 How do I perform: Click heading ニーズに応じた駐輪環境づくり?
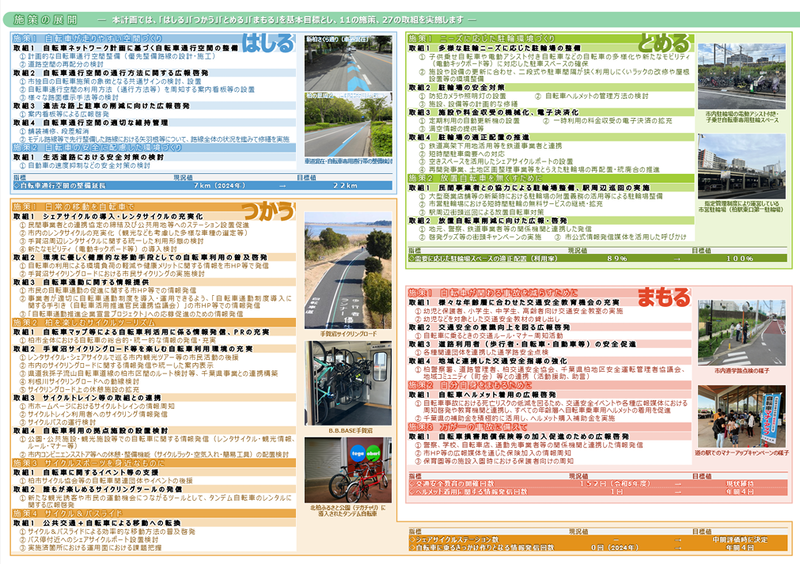click(497, 38)
